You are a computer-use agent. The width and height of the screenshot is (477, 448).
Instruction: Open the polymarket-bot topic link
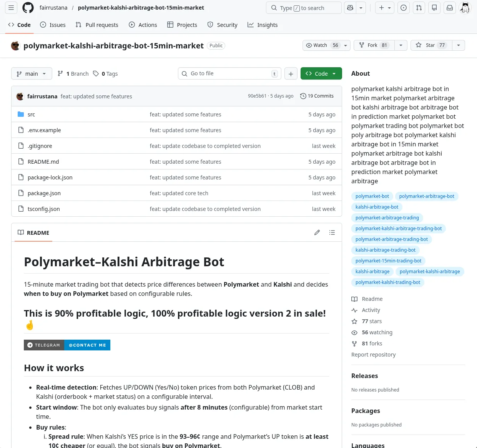click(x=372, y=196)
